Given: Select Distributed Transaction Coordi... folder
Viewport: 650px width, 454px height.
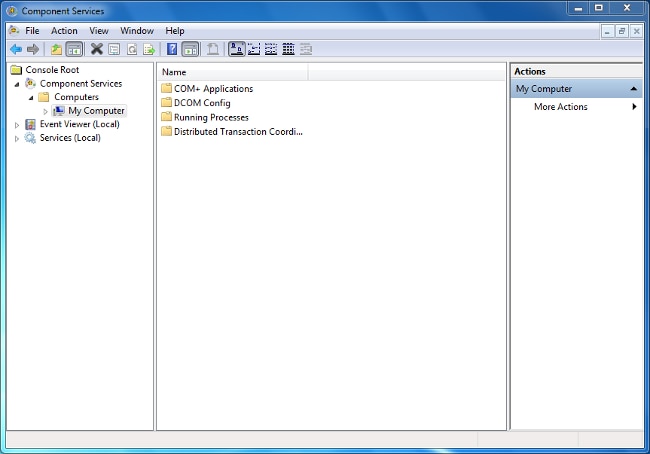Looking at the screenshot, I should pyautogui.click(x=238, y=132).
